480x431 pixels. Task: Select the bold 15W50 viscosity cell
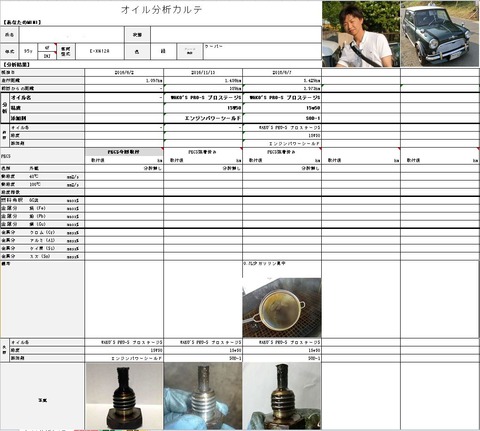203,108
